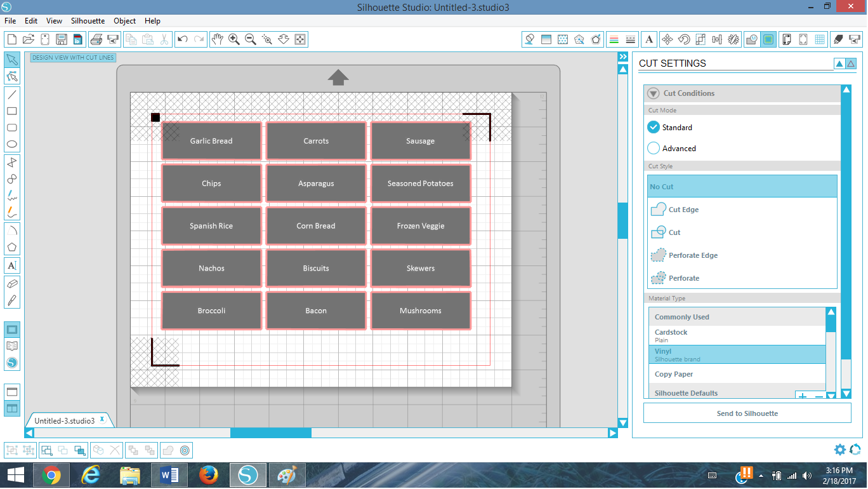Create a new document with the New icon
This screenshot has height=489, width=868.
click(x=12, y=39)
